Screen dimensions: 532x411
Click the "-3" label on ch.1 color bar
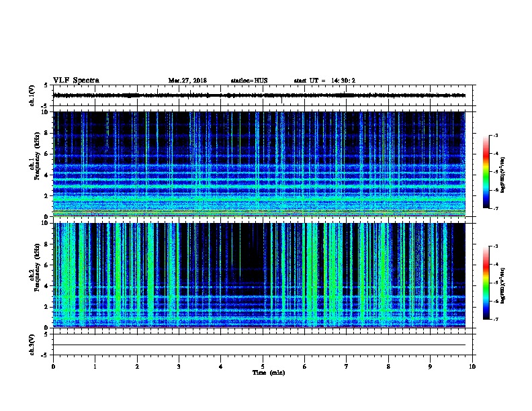point(495,135)
